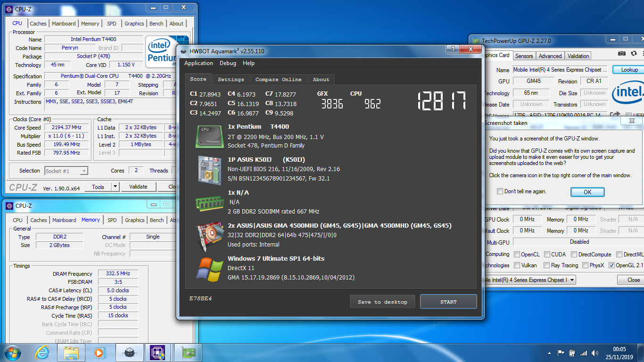Click the graphics card icon for GMA 4500MHD
Viewport: 644px width, 362px height.
210,237
